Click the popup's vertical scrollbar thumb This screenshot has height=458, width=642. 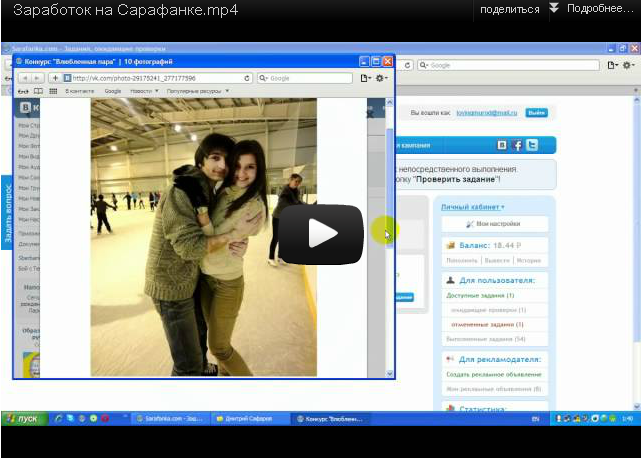tap(389, 188)
